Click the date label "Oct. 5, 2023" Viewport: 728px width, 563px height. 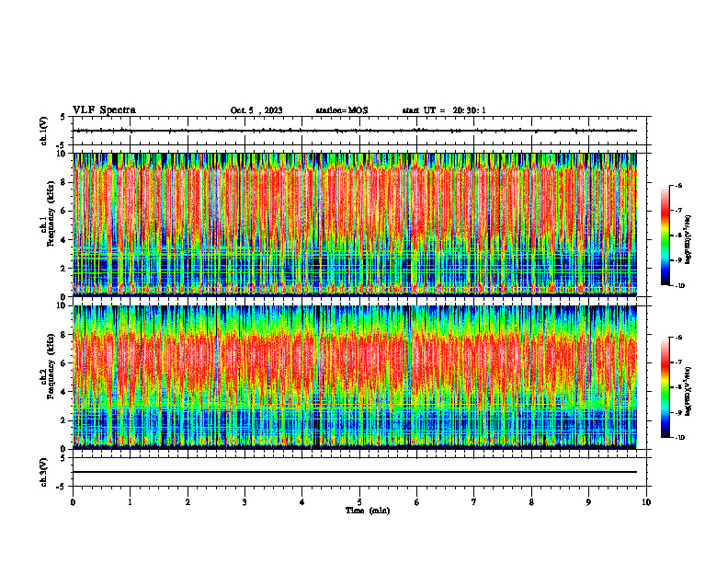(x=256, y=110)
